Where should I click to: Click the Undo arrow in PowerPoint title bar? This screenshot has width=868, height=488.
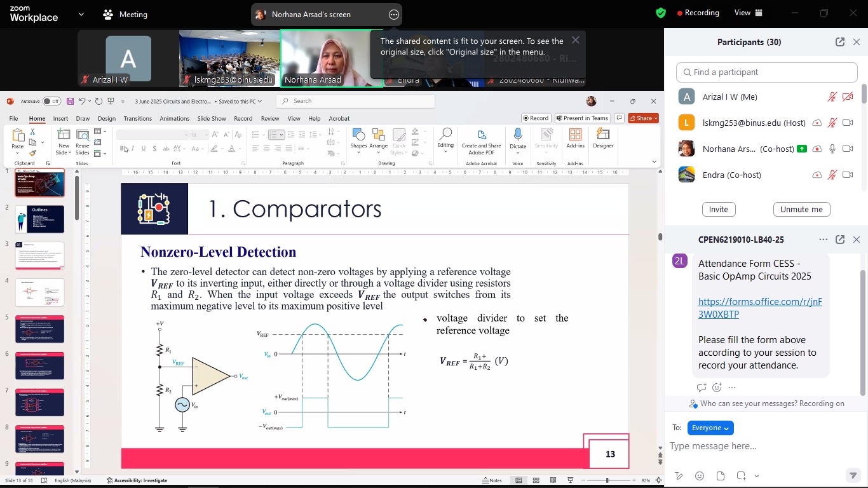82,101
